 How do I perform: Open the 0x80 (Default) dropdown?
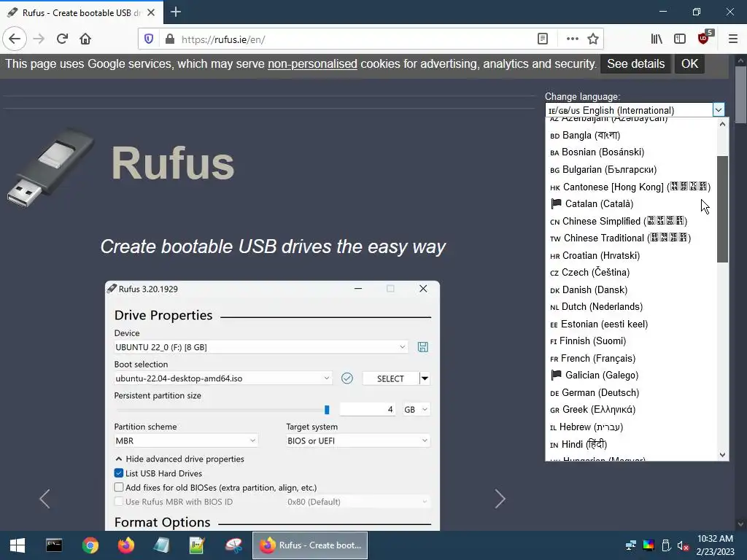coord(357,502)
